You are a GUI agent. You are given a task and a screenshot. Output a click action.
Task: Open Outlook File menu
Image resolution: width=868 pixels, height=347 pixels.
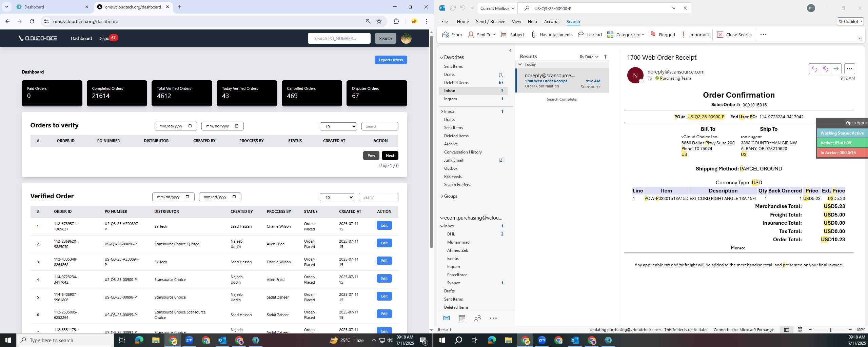point(445,21)
